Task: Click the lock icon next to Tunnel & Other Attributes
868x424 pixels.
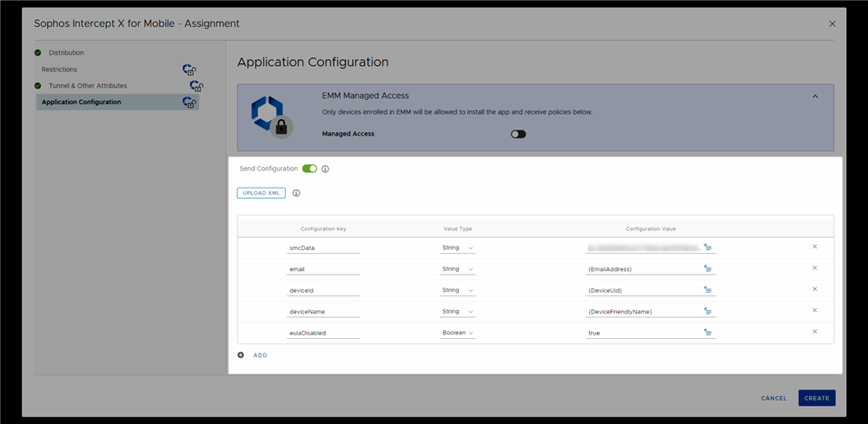Action: 196,86
